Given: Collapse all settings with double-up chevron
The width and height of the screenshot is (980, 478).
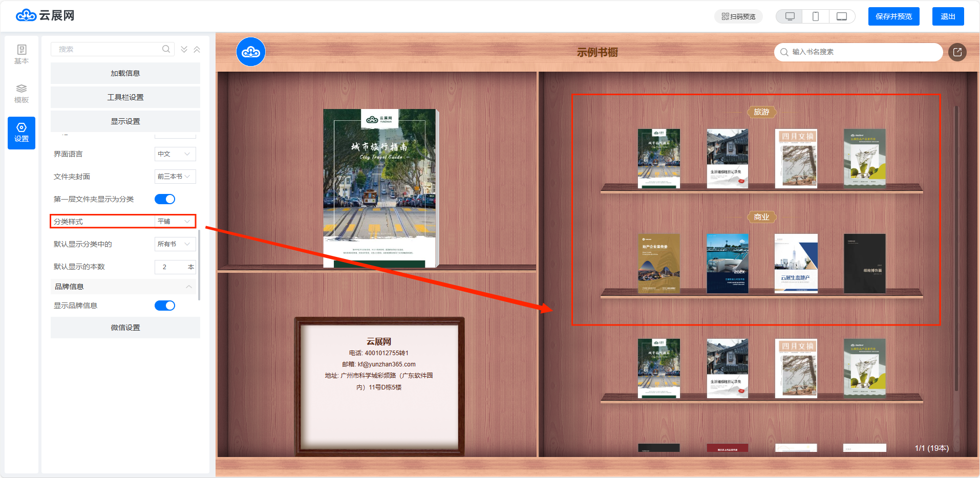Looking at the screenshot, I should point(197,49).
